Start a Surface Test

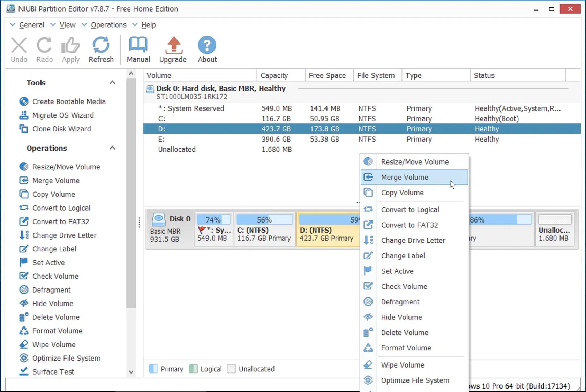coord(53,372)
